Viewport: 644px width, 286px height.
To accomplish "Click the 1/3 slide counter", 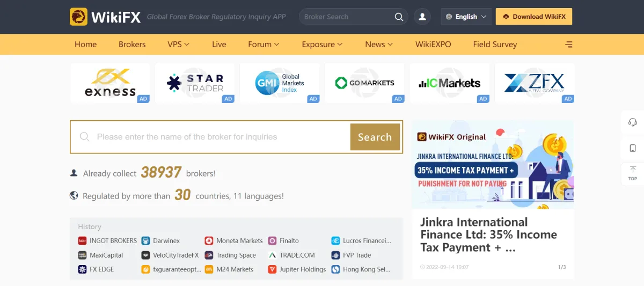I will tap(562, 267).
